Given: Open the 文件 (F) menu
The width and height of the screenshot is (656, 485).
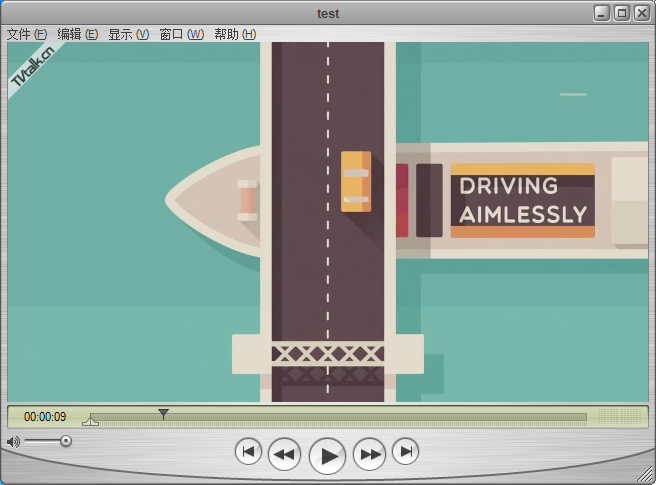Looking at the screenshot, I should 27,34.
